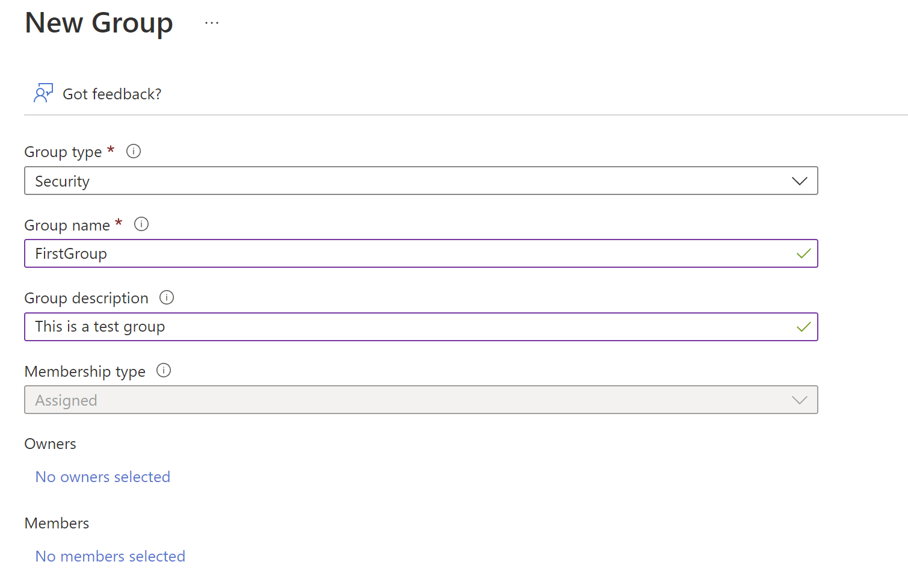Focus the This is a test group field
This screenshot has width=908, height=588.
click(409, 327)
